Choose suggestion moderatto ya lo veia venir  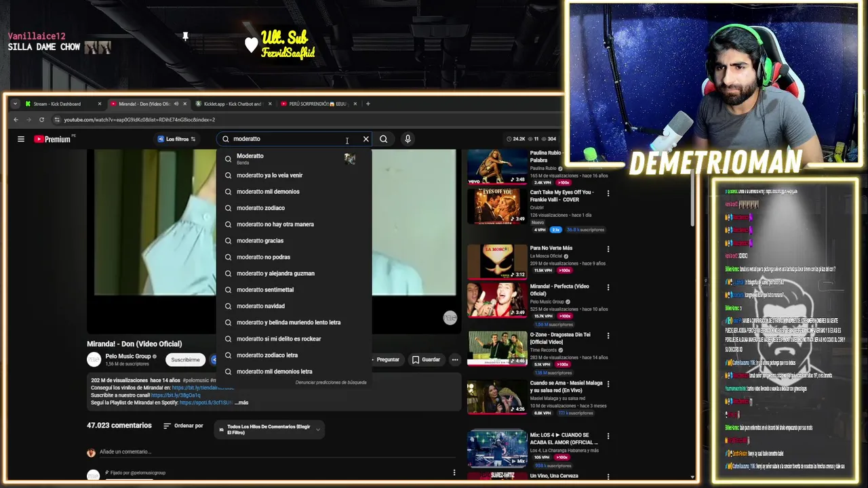(x=294, y=175)
